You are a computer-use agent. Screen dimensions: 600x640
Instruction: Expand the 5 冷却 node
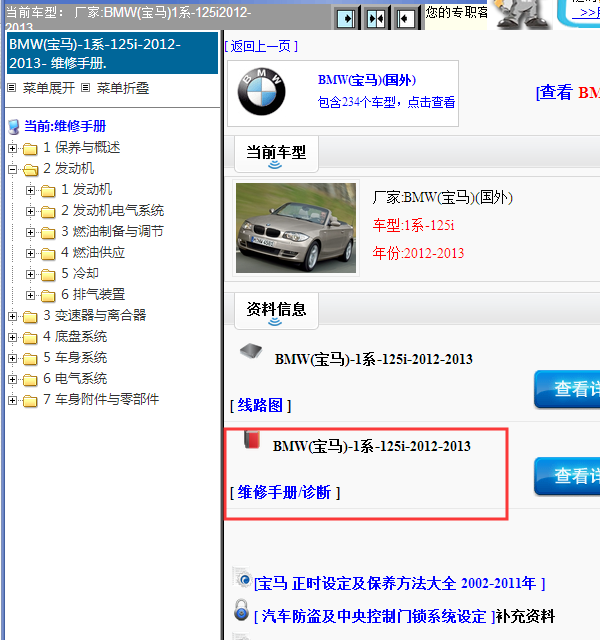pyautogui.click(x=30, y=274)
